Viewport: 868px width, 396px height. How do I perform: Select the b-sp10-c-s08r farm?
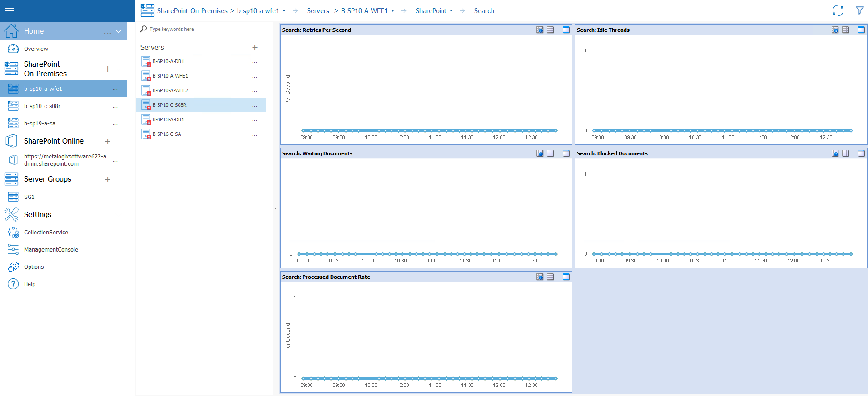(42, 106)
